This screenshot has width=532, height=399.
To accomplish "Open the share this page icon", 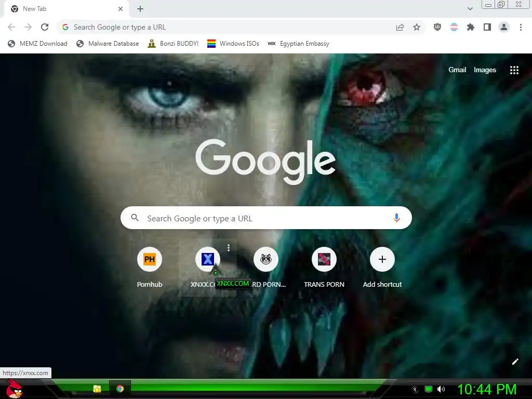I will coord(400,27).
